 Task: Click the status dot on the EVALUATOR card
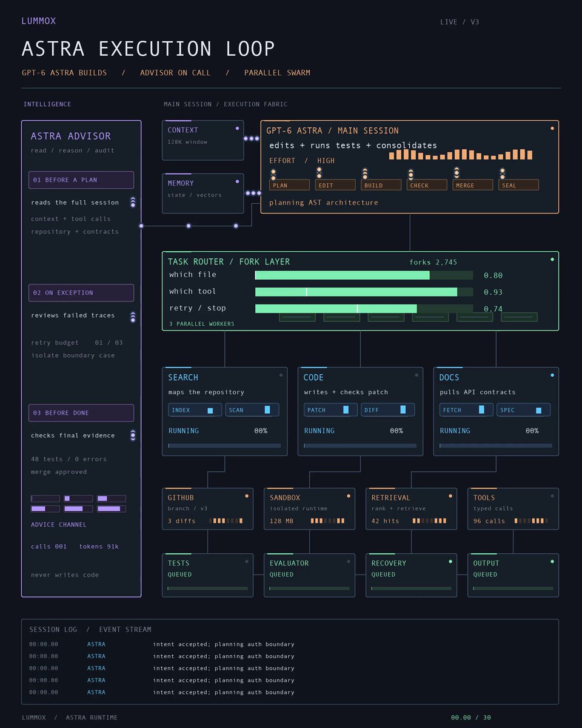coord(349,562)
